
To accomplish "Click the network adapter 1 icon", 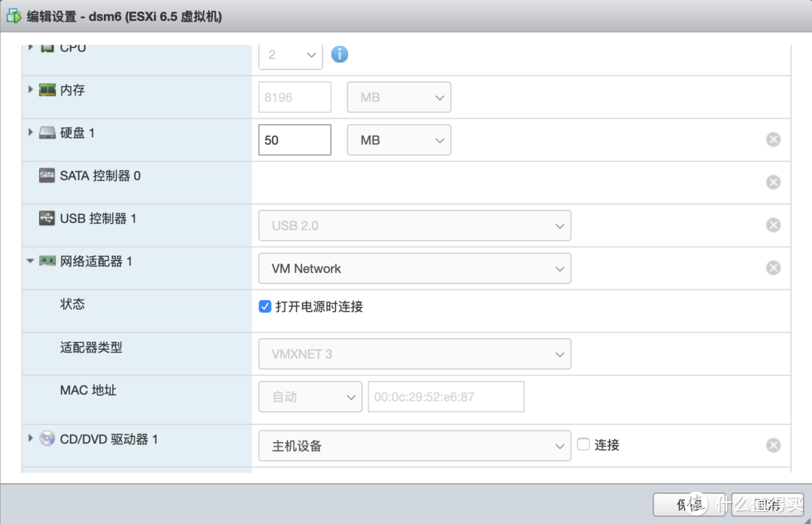I will (x=47, y=261).
